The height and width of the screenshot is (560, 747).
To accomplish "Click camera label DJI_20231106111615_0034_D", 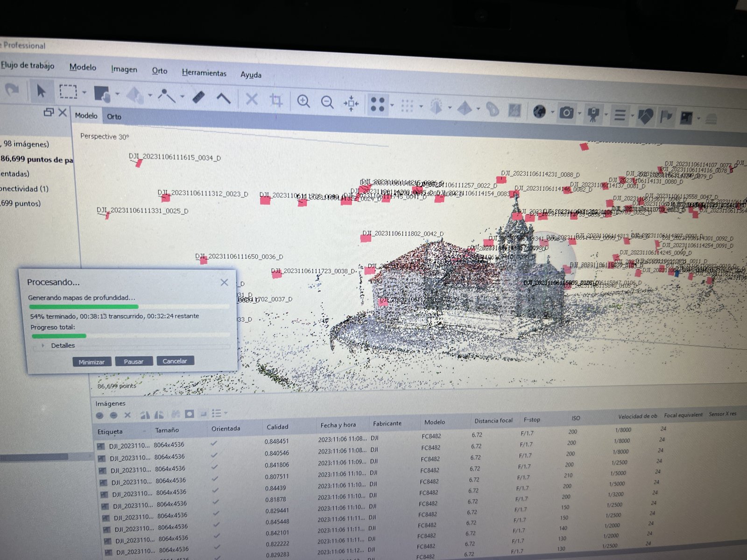I will [175, 157].
